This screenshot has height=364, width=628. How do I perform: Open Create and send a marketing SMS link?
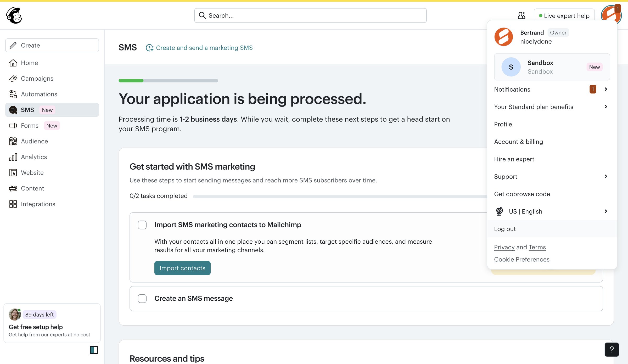click(204, 48)
